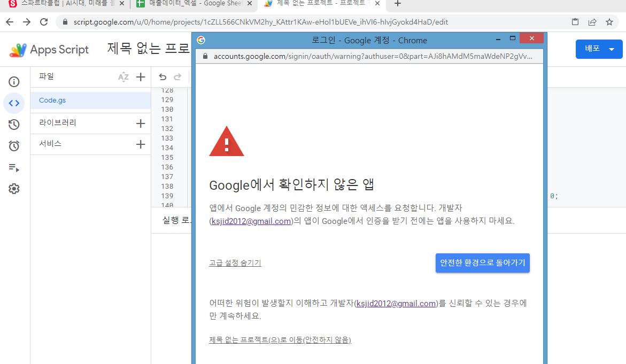
Task: Click the 라이브러리 section label
Action: click(58, 122)
